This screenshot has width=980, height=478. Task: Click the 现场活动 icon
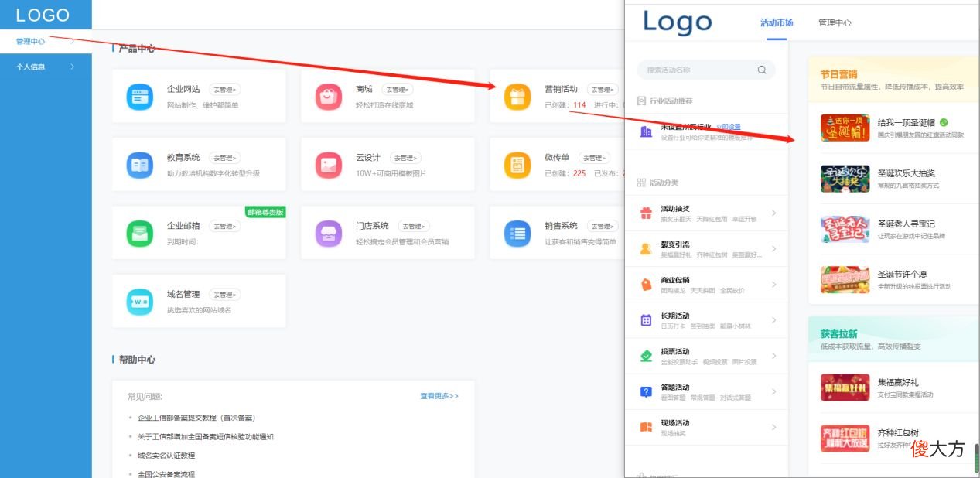[x=646, y=427]
